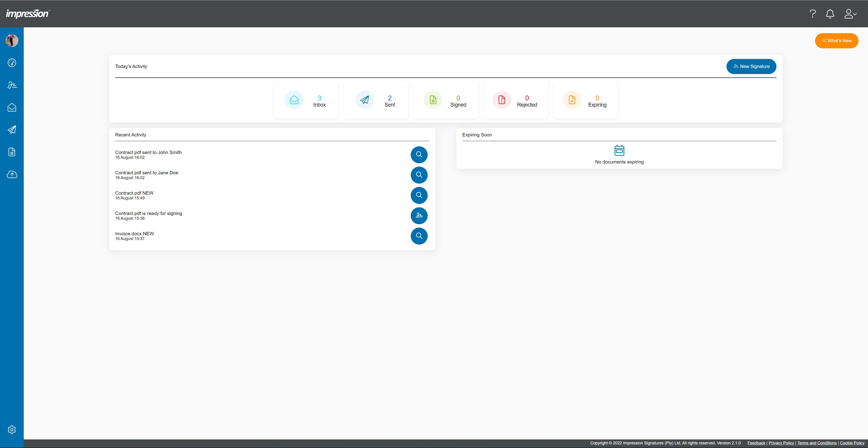View Contract.pdf sent to John Smith

[x=419, y=154]
